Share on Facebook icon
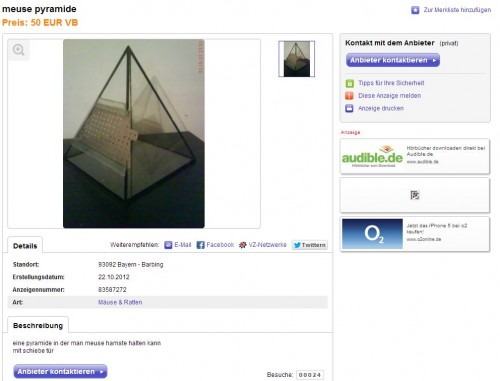500x381 pixels. (200, 245)
